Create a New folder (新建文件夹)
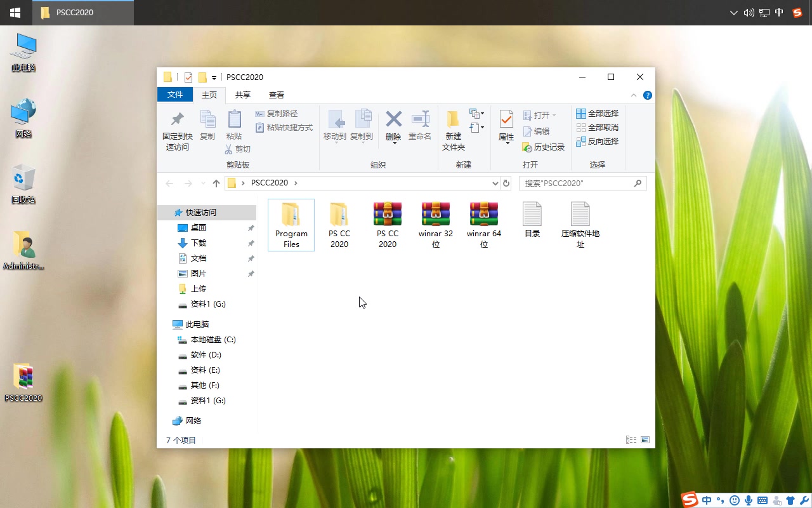This screenshot has height=508, width=812. click(x=454, y=131)
